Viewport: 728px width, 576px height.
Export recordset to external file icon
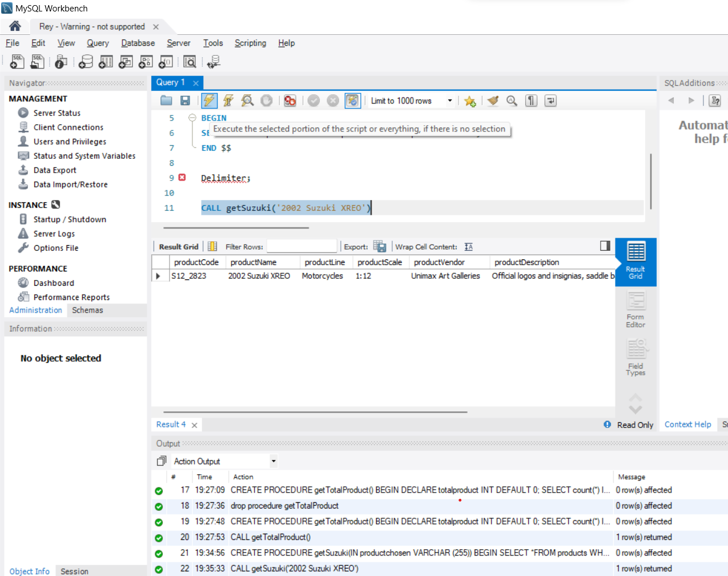click(380, 246)
